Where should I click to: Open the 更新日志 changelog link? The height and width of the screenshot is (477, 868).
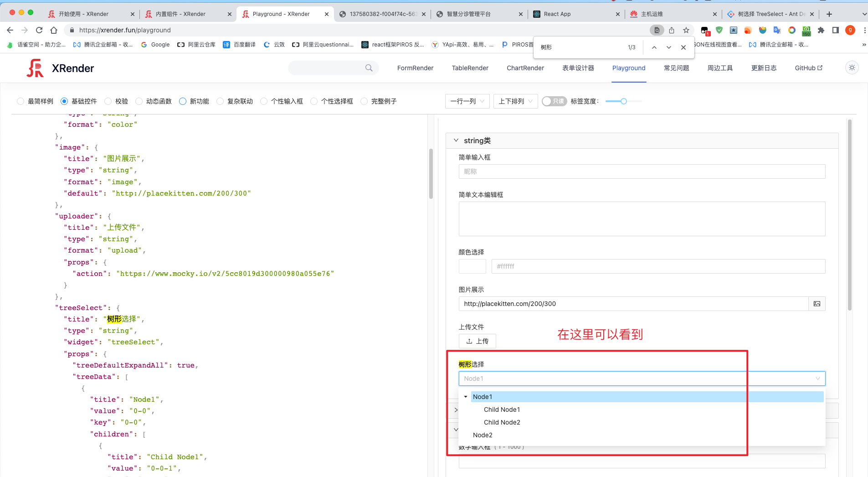coord(764,67)
